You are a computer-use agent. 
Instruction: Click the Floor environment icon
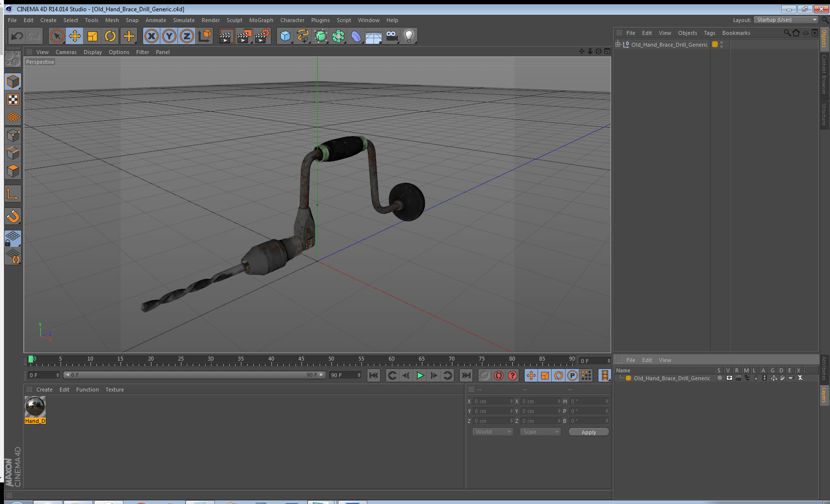pos(374,36)
